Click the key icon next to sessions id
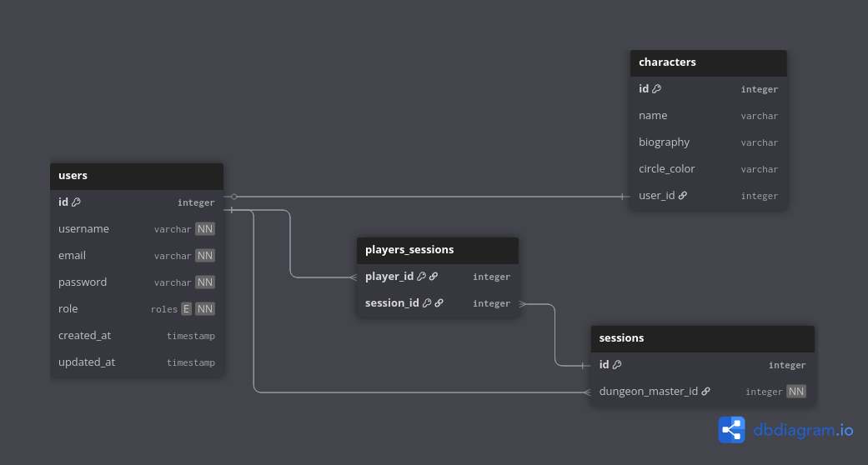This screenshot has height=465, width=868. pos(617,364)
